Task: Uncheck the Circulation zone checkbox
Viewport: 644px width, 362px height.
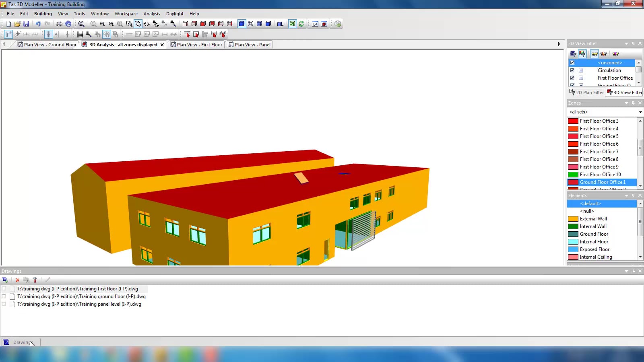Action: point(572,70)
